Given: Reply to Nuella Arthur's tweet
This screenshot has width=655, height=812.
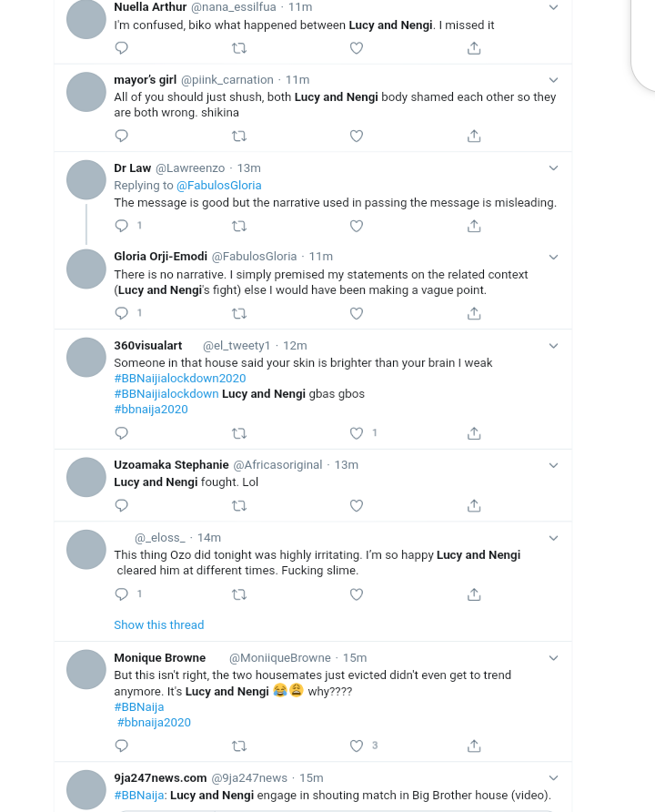Looking at the screenshot, I should [122, 48].
